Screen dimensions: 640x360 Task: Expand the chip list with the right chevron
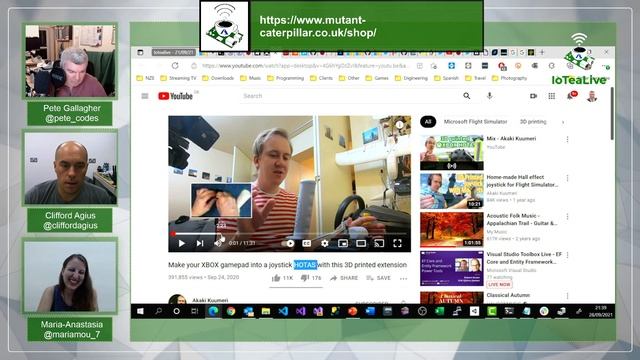(x=563, y=122)
